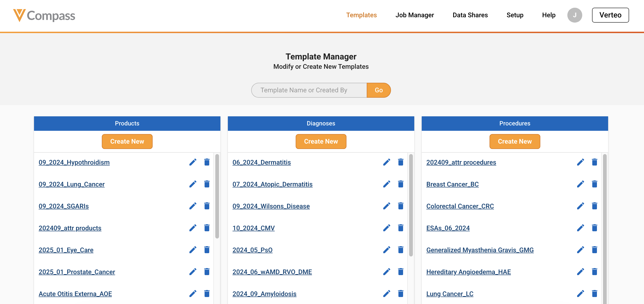Delete the Hereditary Angioedema_HAE template
The width and height of the screenshot is (644, 304).
coord(594,271)
